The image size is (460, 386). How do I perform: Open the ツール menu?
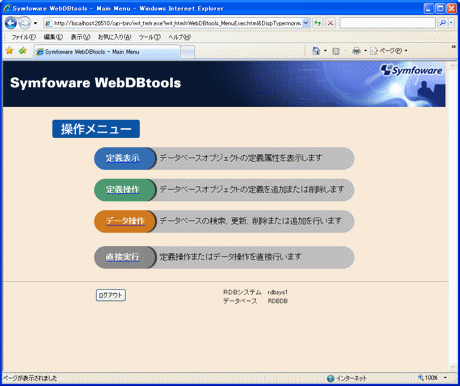coord(150,37)
